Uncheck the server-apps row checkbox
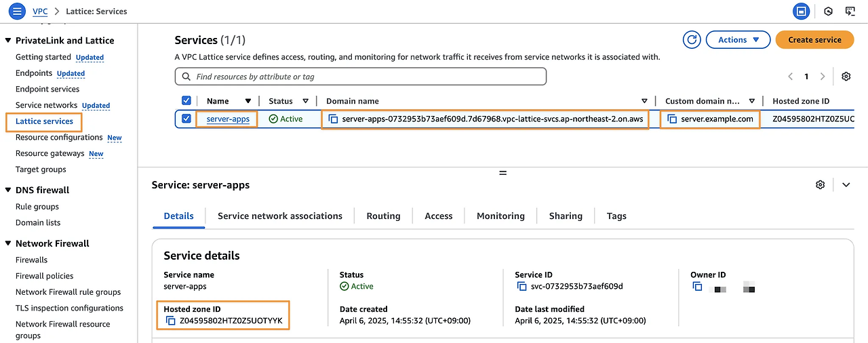The image size is (868, 343). (x=186, y=119)
